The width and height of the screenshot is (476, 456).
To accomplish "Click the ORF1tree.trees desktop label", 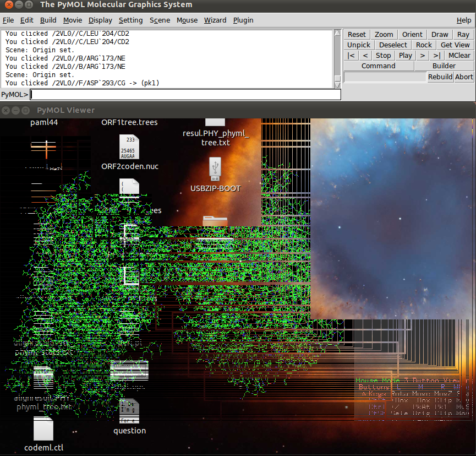I will click(129, 122).
